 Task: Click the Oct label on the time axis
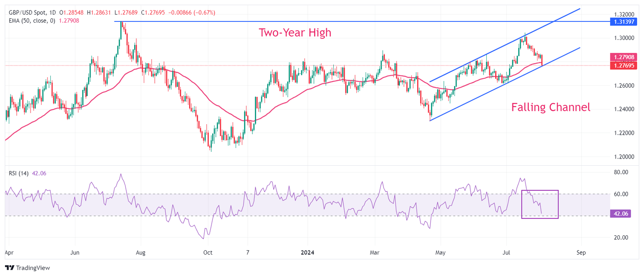[x=208, y=253]
